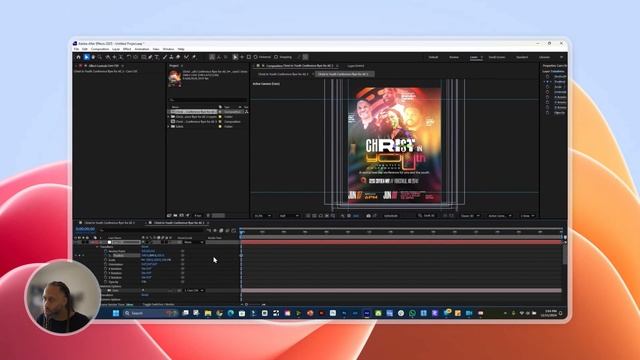
Task: Toggle Anchor Point stopwatch in timeline
Action: coord(106,251)
